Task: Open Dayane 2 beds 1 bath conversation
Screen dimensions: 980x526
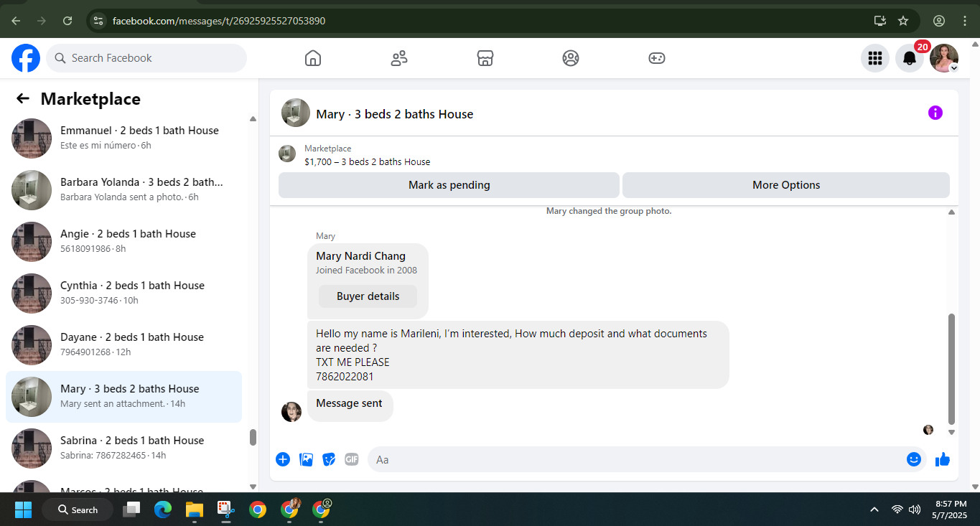Action: click(x=123, y=345)
